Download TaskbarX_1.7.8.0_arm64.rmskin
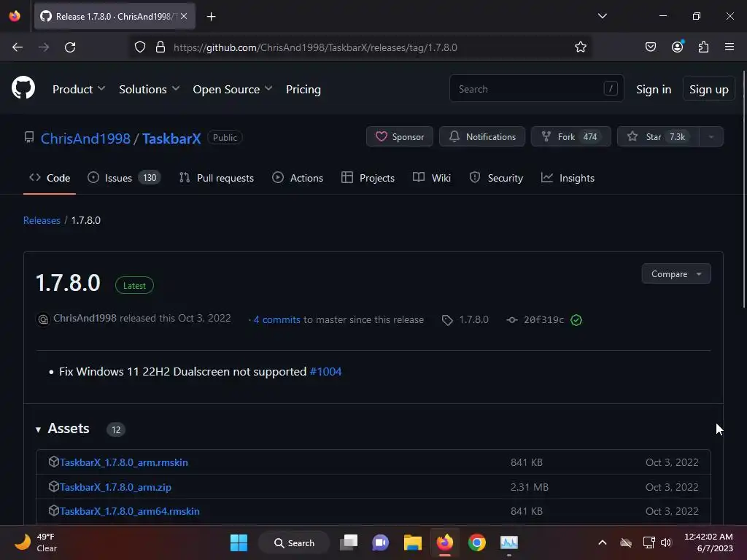 (x=130, y=511)
